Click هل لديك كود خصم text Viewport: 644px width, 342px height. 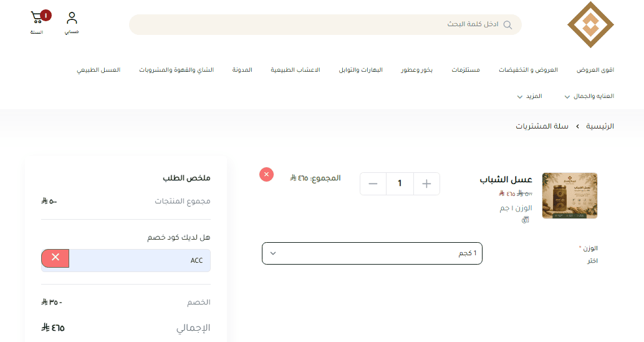point(179,238)
